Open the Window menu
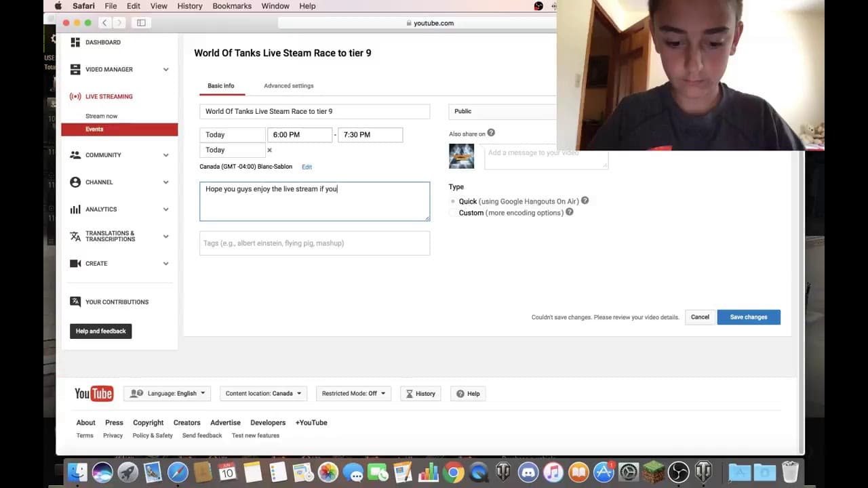This screenshot has height=488, width=868. point(275,6)
